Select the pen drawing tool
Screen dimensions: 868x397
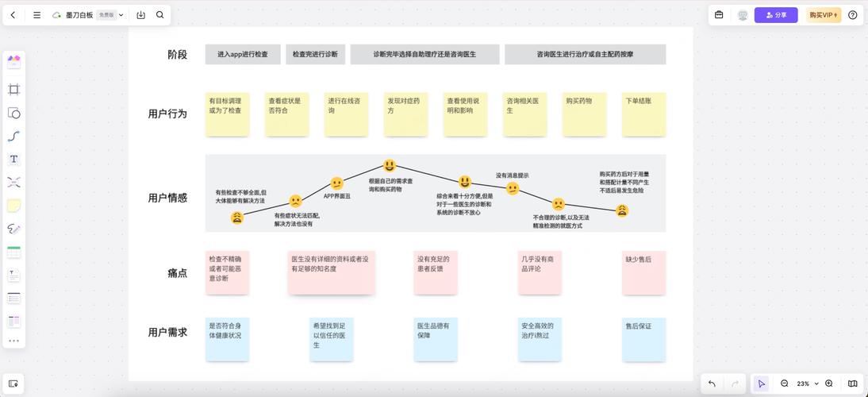pyautogui.click(x=13, y=229)
